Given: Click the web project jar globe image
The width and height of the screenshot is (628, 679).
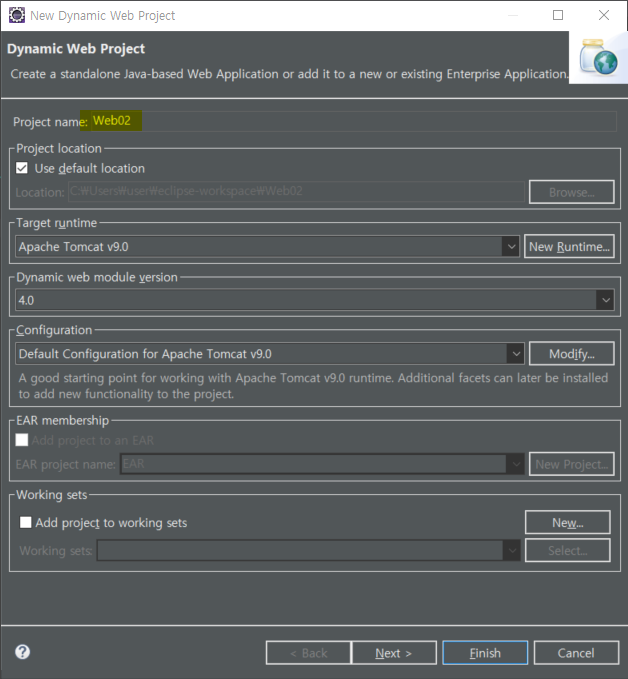Looking at the screenshot, I should click(x=599, y=57).
